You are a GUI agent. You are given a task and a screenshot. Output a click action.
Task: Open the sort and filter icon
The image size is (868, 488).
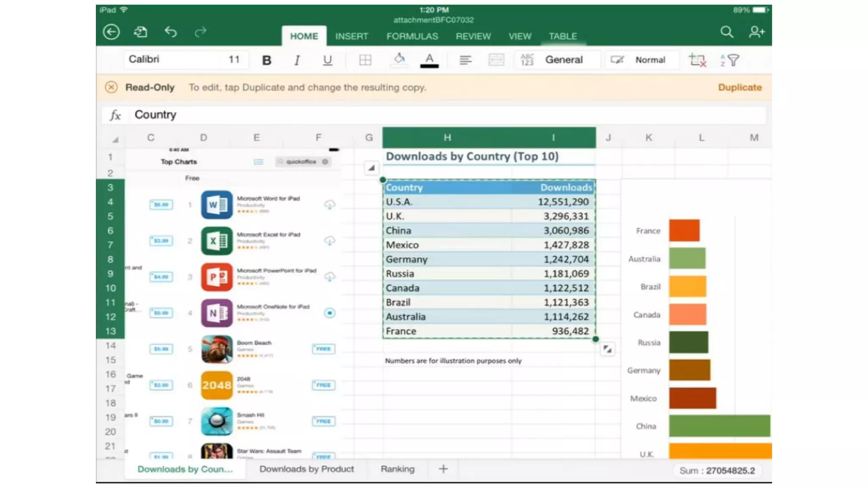(x=729, y=60)
